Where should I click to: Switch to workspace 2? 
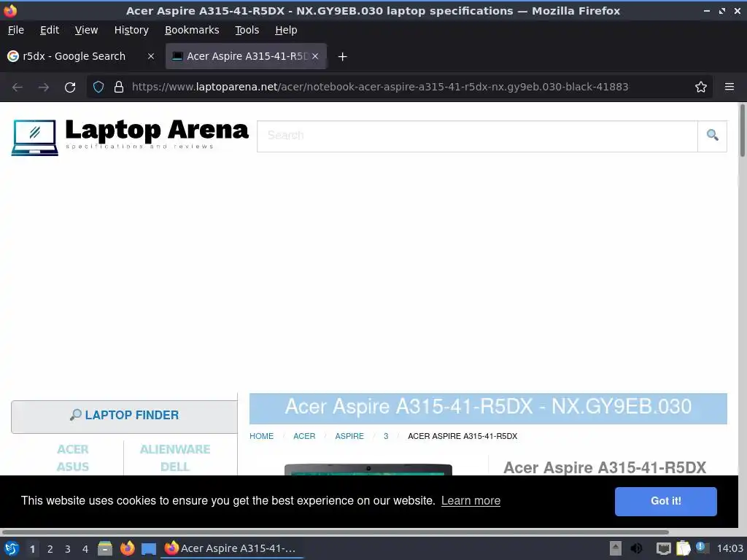50,549
